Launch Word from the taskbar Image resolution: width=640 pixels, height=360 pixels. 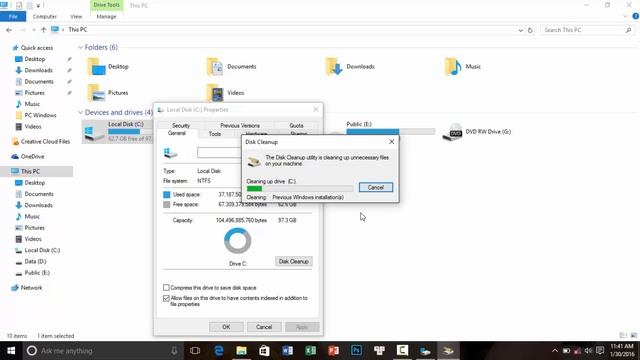point(287,351)
